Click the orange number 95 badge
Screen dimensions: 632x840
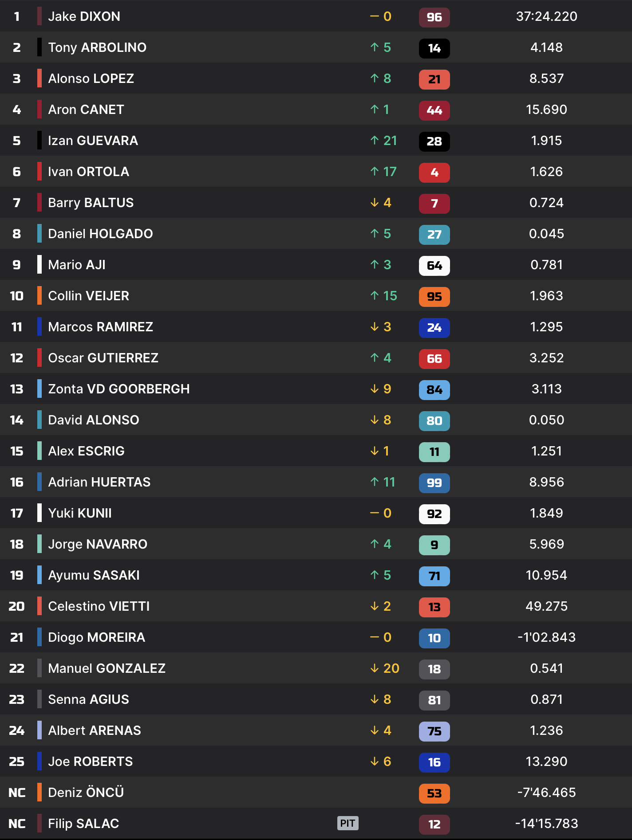pyautogui.click(x=434, y=297)
